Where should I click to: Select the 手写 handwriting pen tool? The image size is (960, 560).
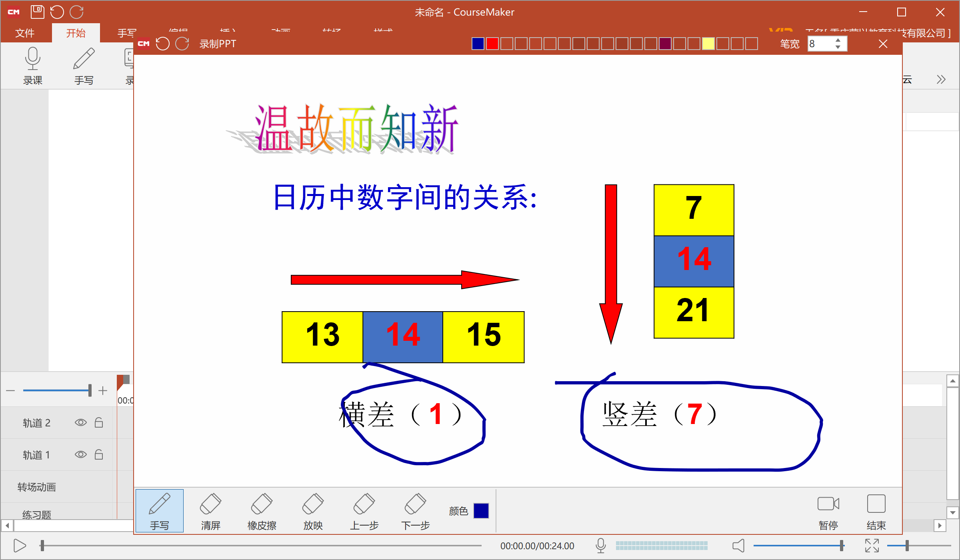(159, 511)
